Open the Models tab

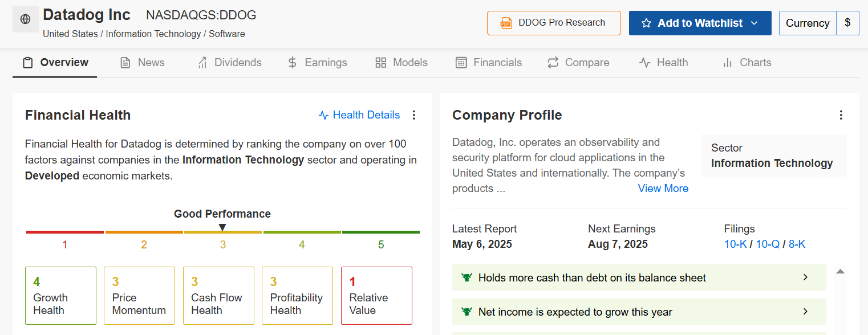[x=401, y=63]
